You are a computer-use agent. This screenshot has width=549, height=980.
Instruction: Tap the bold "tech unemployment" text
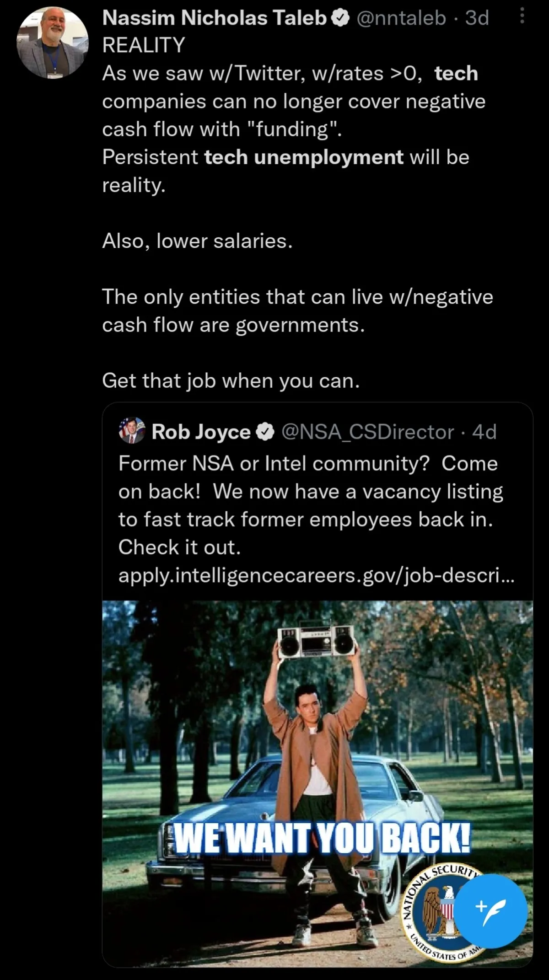[x=304, y=157]
